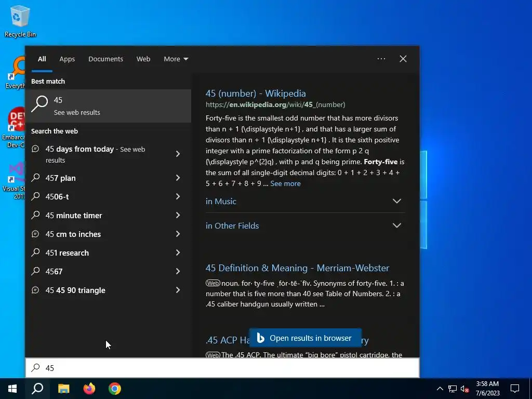Open the Recycle Bin desktop icon
Screen dimensions: 532x399
[20, 21]
